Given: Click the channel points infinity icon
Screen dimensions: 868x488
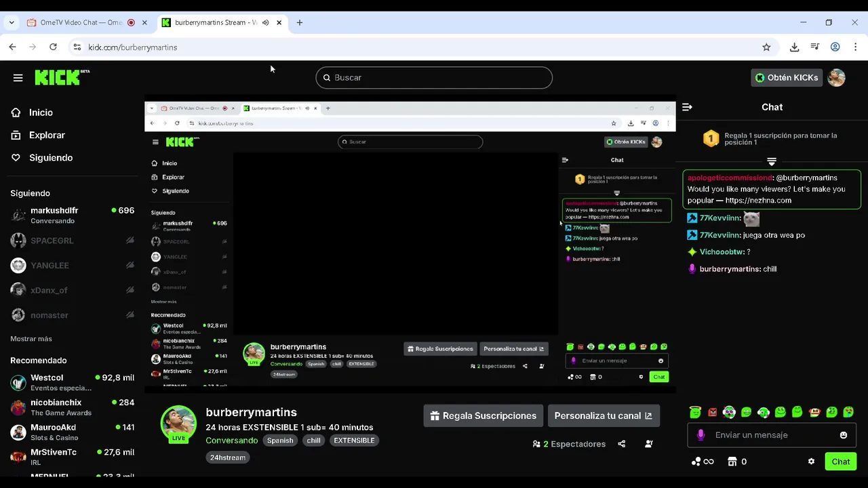Looking at the screenshot, I should pyautogui.click(x=703, y=462).
